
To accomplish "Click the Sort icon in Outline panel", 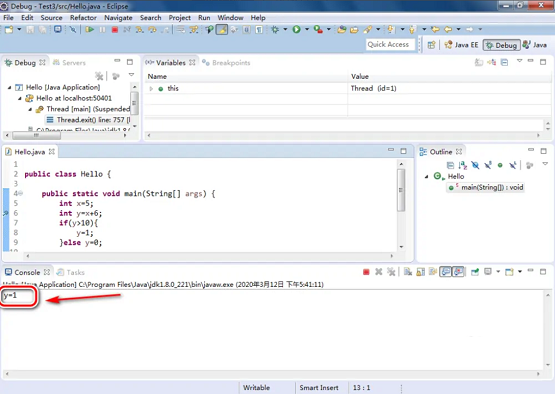I will point(463,165).
